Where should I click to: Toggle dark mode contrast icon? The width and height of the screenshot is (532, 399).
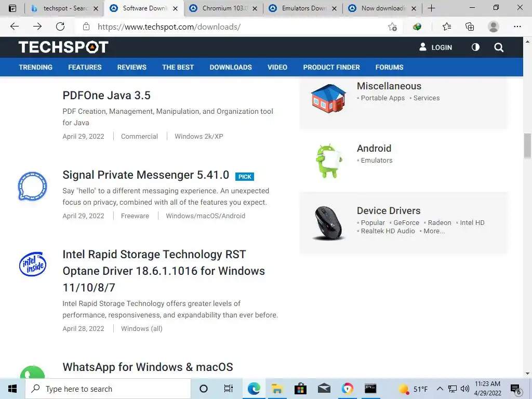(475, 47)
